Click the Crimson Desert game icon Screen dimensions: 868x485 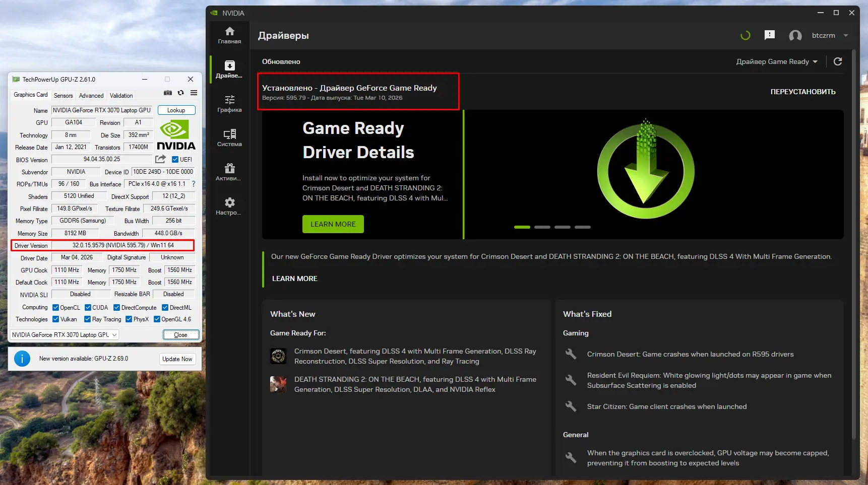click(x=278, y=356)
